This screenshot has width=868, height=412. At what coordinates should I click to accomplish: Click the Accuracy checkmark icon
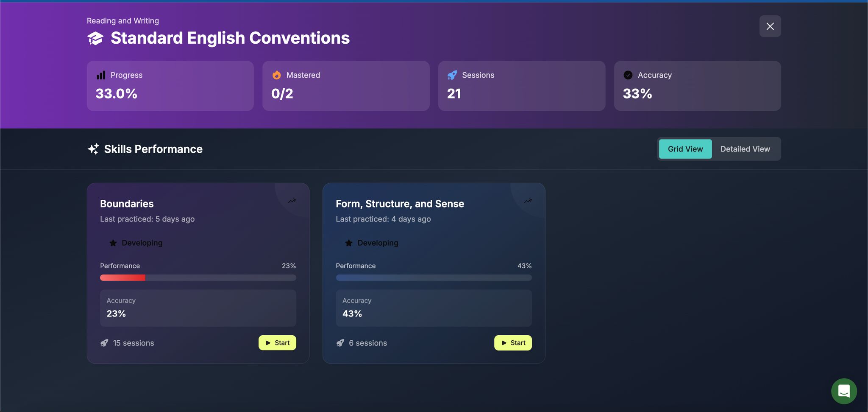tap(628, 75)
